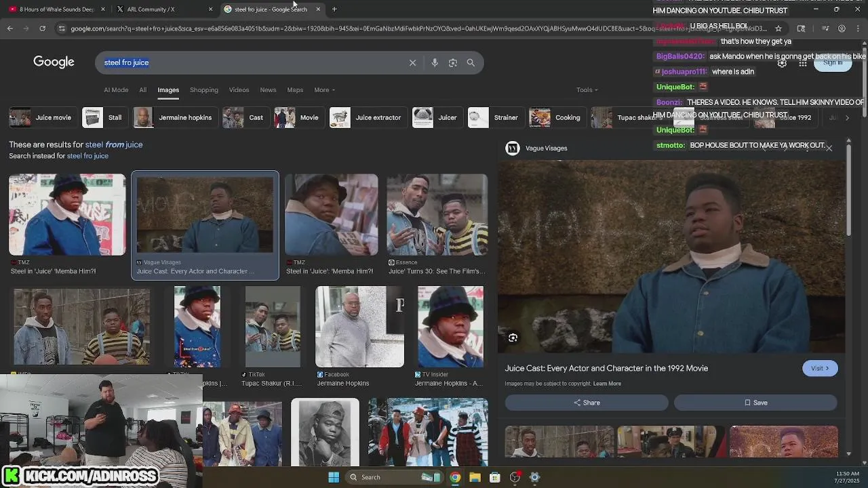This screenshot has width=868, height=488.
Task: Open Microsoft Store from the taskbar
Action: point(495,477)
